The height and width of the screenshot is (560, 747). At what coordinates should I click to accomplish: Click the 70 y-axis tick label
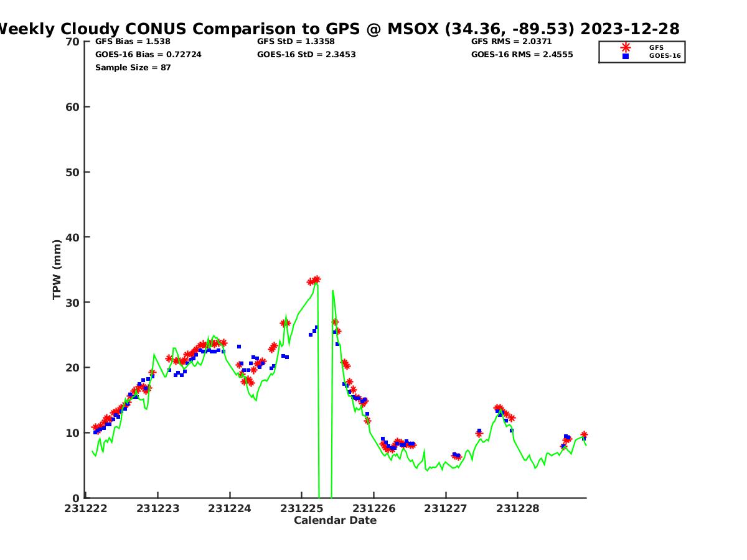pyautogui.click(x=73, y=42)
